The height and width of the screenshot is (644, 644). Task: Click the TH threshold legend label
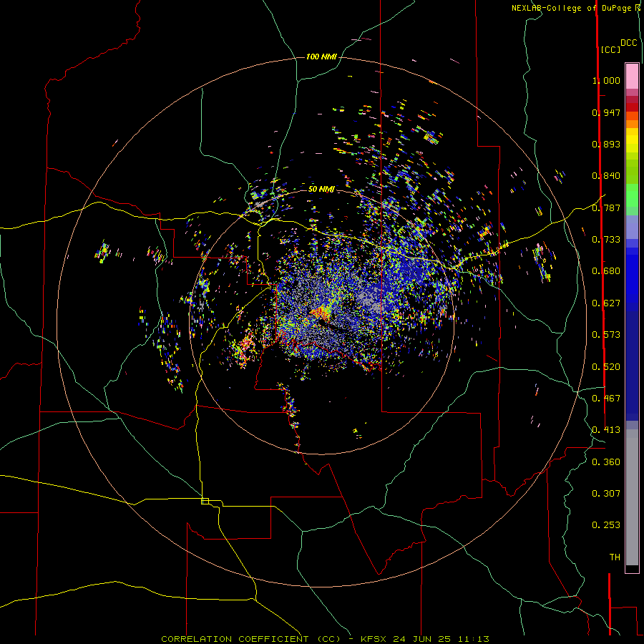click(x=615, y=557)
